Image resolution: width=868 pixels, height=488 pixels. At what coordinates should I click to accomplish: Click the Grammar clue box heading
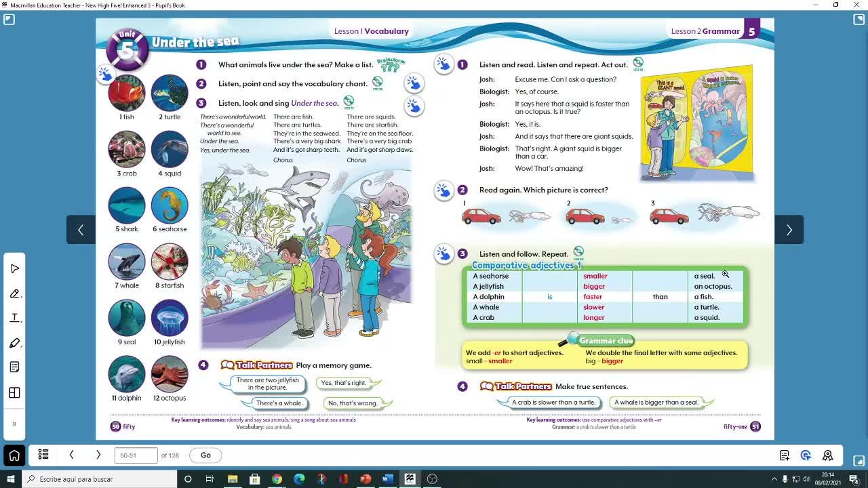click(x=606, y=341)
